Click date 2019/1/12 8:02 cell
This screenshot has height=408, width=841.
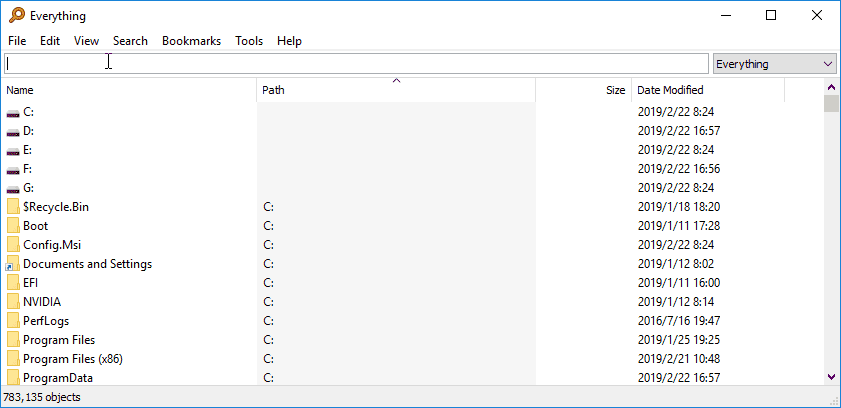[676, 264]
